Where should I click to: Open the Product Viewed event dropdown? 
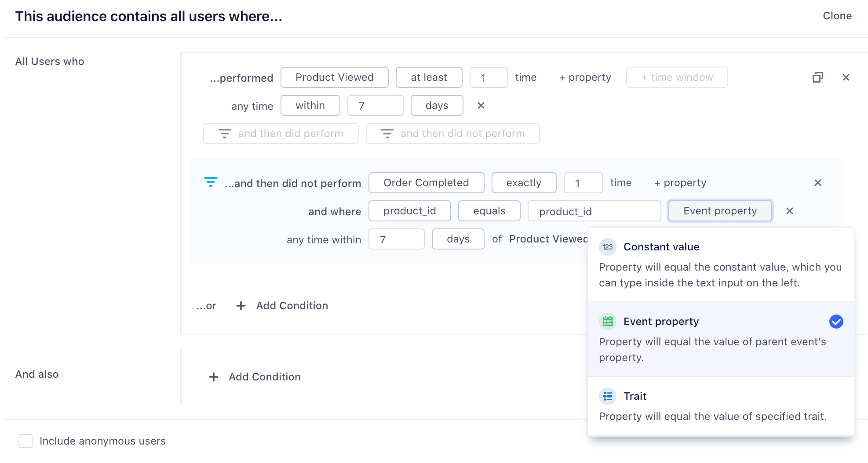pos(334,78)
